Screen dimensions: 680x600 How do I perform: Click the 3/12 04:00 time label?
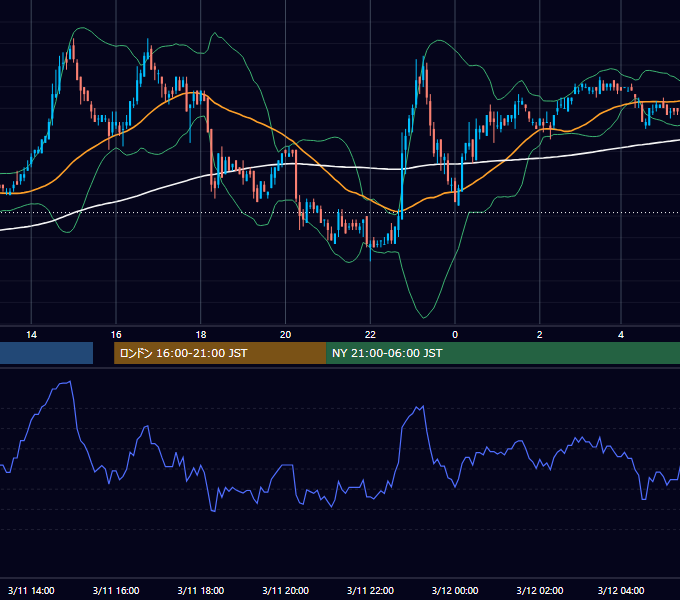pos(621,590)
